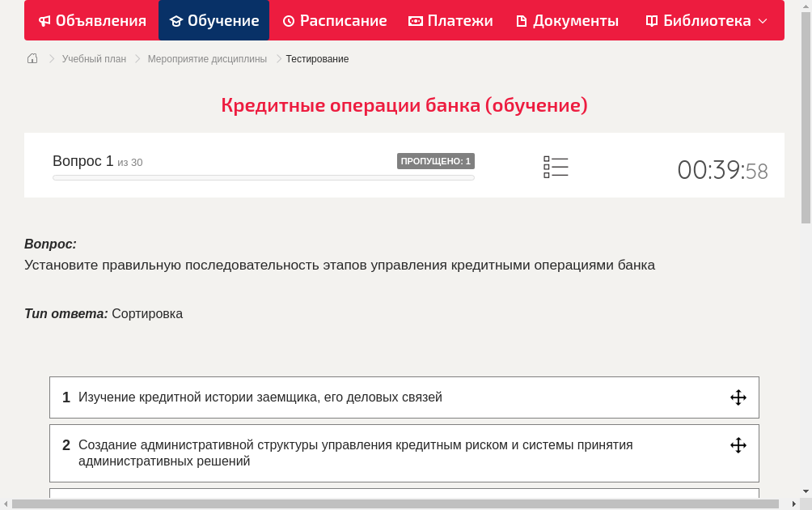Click the question progress bar

point(263,177)
